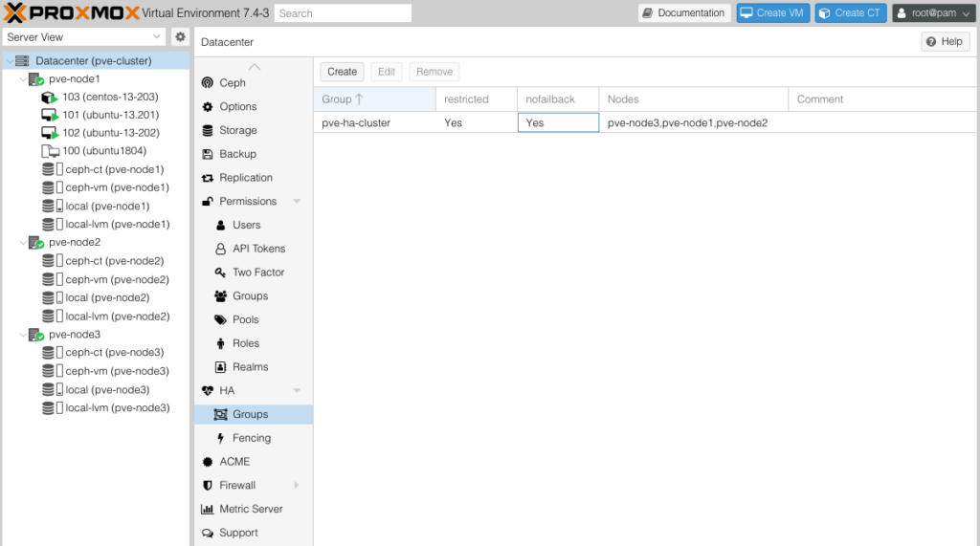This screenshot has height=546, width=980.
Task: Click the ACME certificate icon
Action: point(208,462)
